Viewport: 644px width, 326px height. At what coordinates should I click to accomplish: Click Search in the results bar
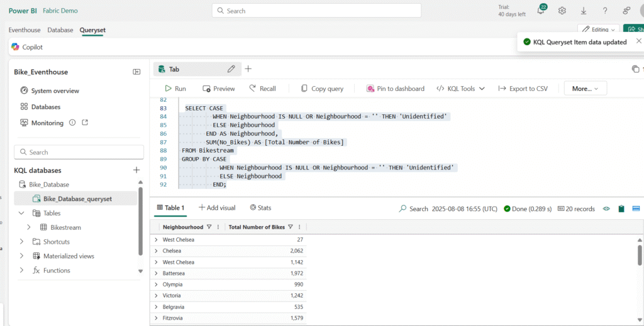tap(414, 209)
